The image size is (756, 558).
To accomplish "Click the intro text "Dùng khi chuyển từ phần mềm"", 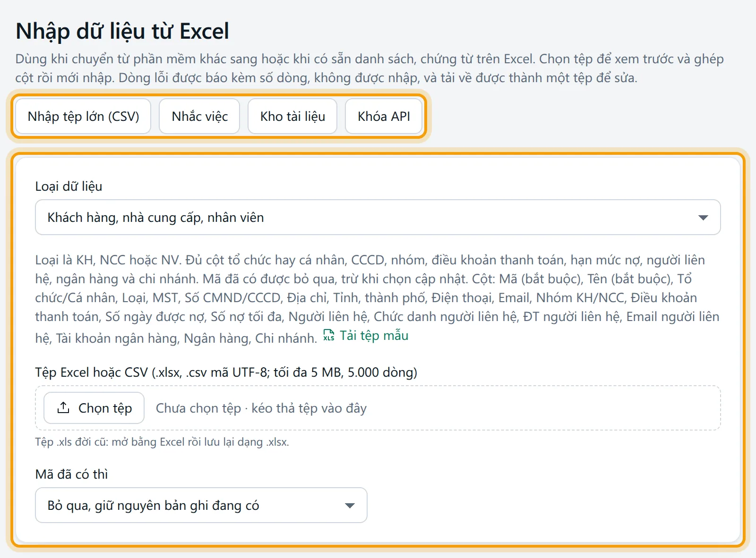I will coord(369,68).
